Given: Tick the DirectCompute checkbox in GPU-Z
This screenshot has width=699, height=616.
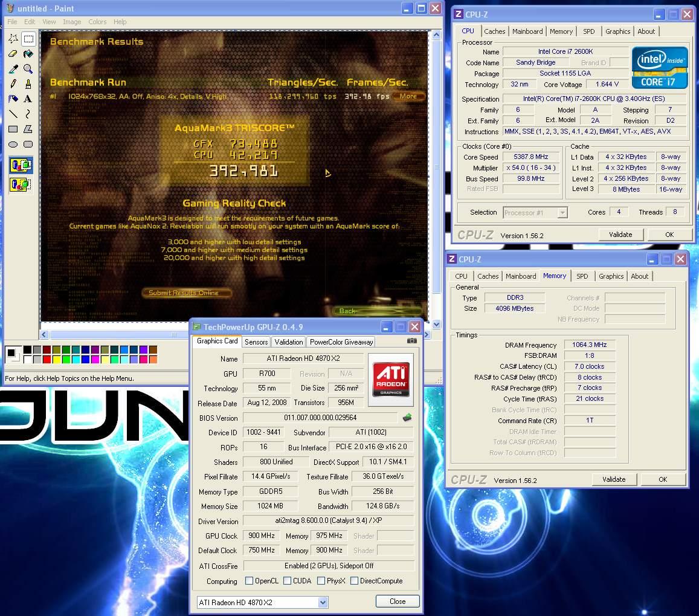Looking at the screenshot, I should [x=355, y=581].
